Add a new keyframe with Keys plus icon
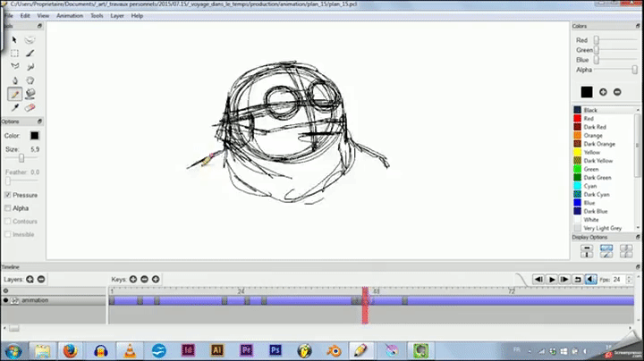The image size is (644, 361). tap(133, 280)
